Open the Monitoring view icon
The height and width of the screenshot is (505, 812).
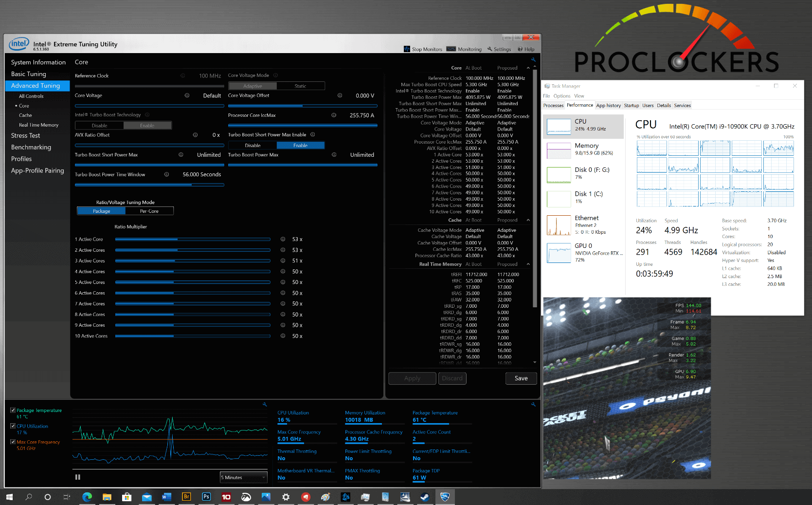[451, 49]
